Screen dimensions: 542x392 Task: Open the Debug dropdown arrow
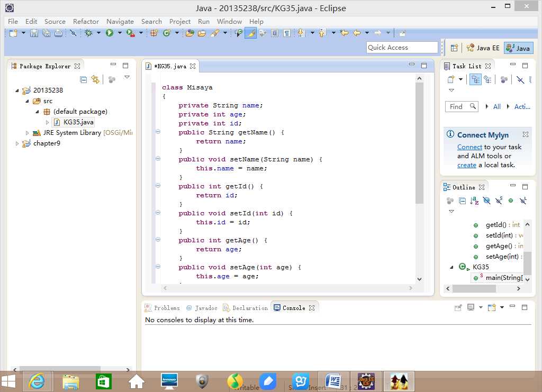[98, 33]
